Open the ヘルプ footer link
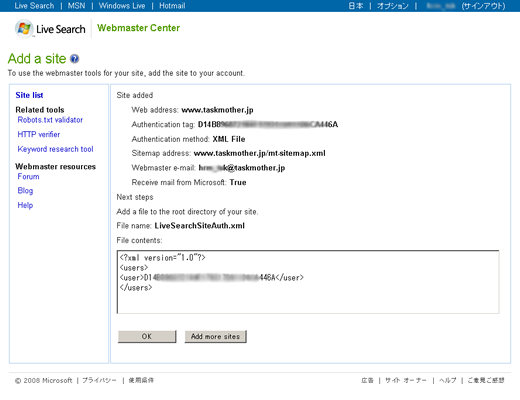The width and height of the screenshot is (520, 400). coord(448,380)
